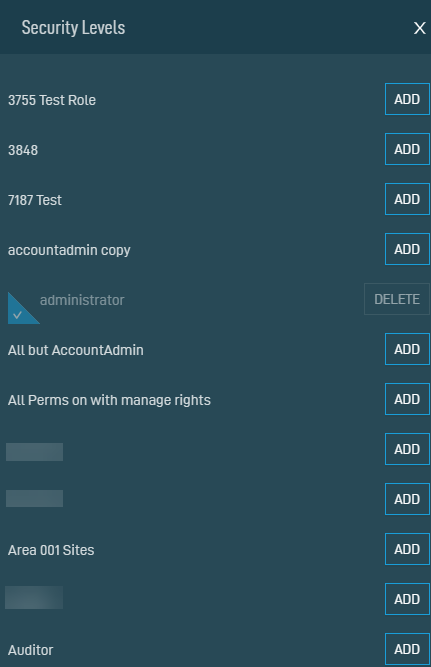The height and width of the screenshot is (667, 431).
Task: Add the Area 001 Sites level
Action: [407, 549]
